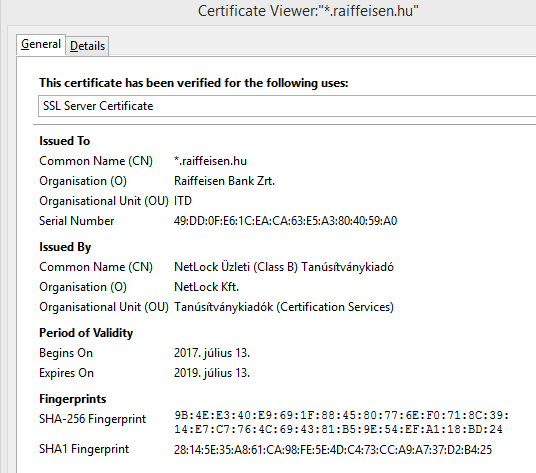Click the SHA-256 Fingerprint label
Image resolution: width=536 pixels, height=473 pixels.
click(x=93, y=419)
